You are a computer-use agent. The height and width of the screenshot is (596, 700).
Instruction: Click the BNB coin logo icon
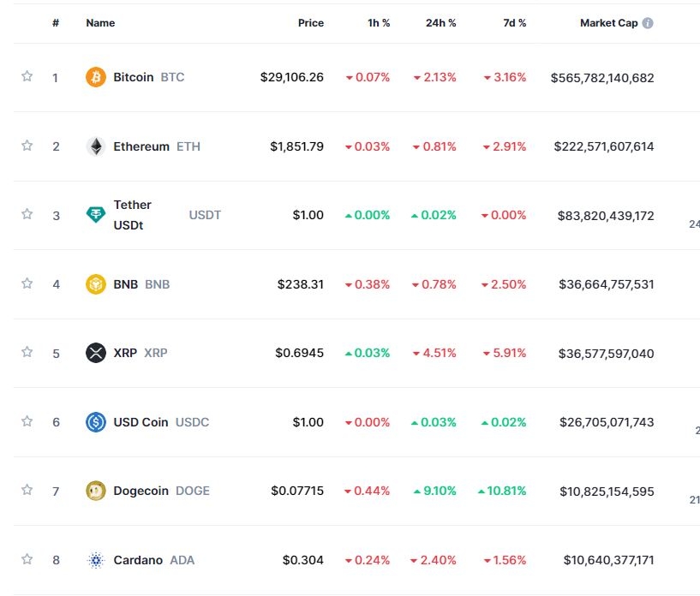(x=96, y=283)
